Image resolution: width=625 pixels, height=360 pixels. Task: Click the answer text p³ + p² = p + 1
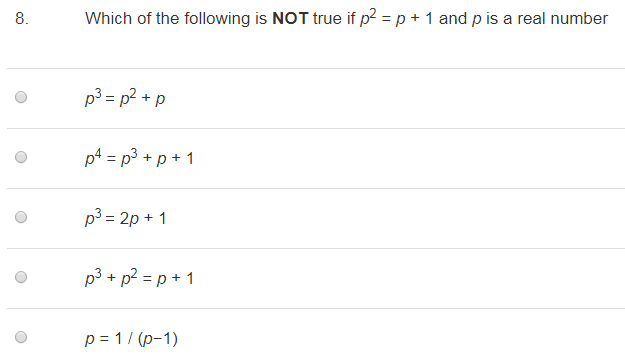click(139, 277)
